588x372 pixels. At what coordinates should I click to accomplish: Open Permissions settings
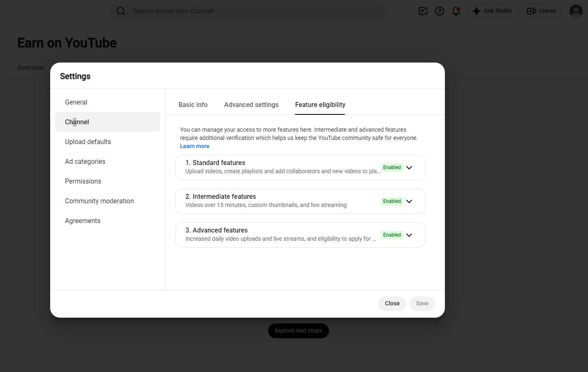(107, 181)
